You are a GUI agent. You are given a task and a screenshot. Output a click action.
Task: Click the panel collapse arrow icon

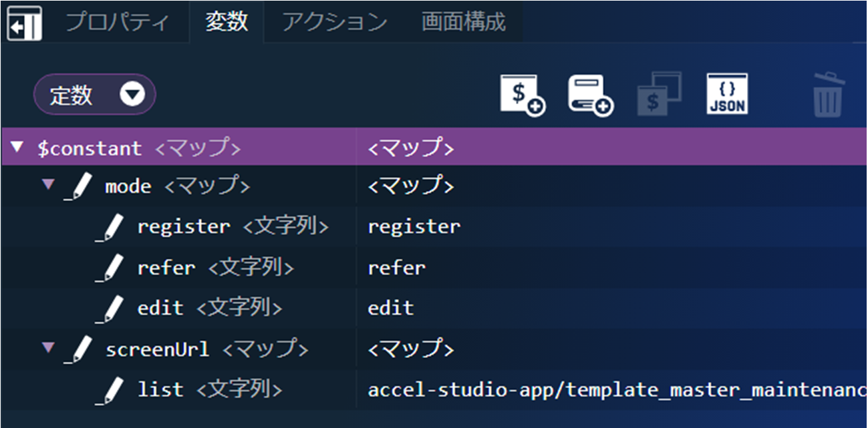(x=24, y=23)
